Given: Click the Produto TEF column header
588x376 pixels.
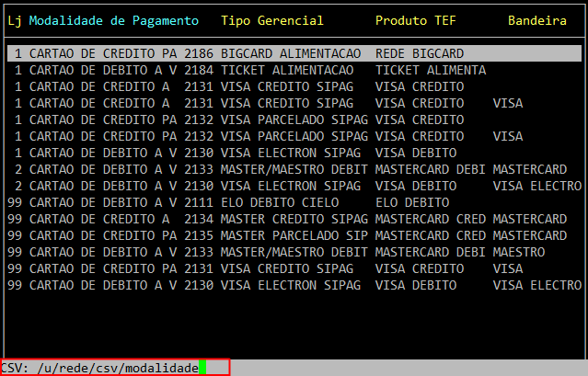Looking at the screenshot, I should 415,20.
